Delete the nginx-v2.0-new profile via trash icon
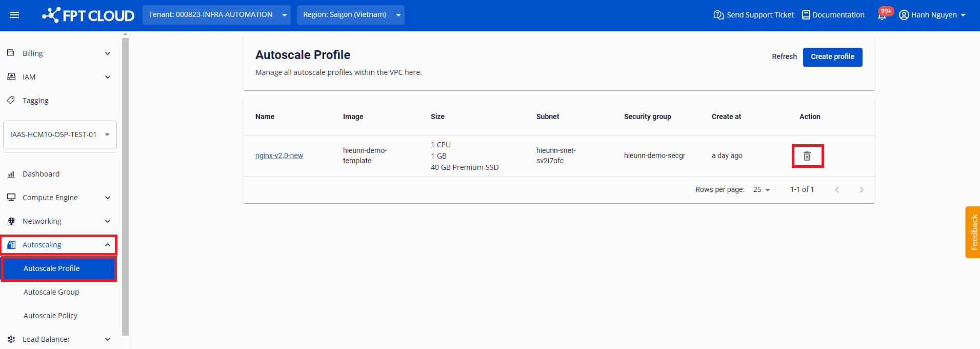Image resolution: width=980 pixels, height=349 pixels. point(807,156)
